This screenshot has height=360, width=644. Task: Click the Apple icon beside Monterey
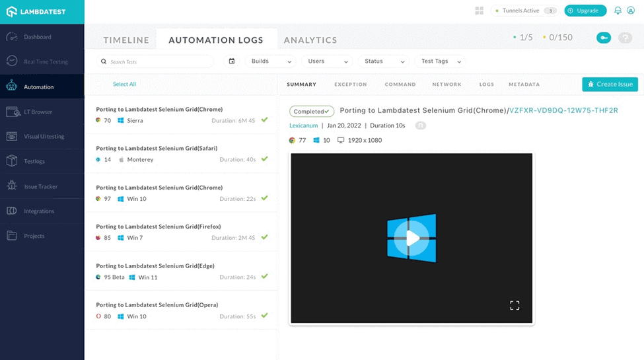pos(121,159)
